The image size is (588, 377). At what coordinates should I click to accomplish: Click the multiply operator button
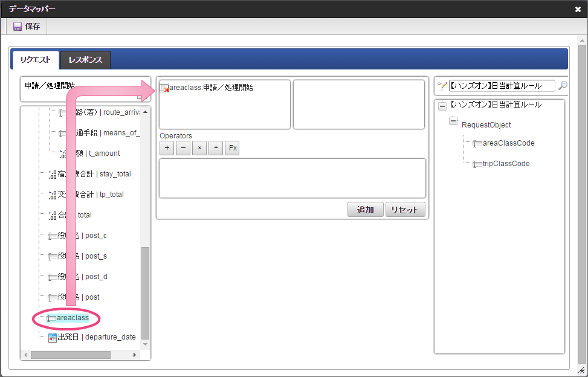pyautogui.click(x=199, y=148)
